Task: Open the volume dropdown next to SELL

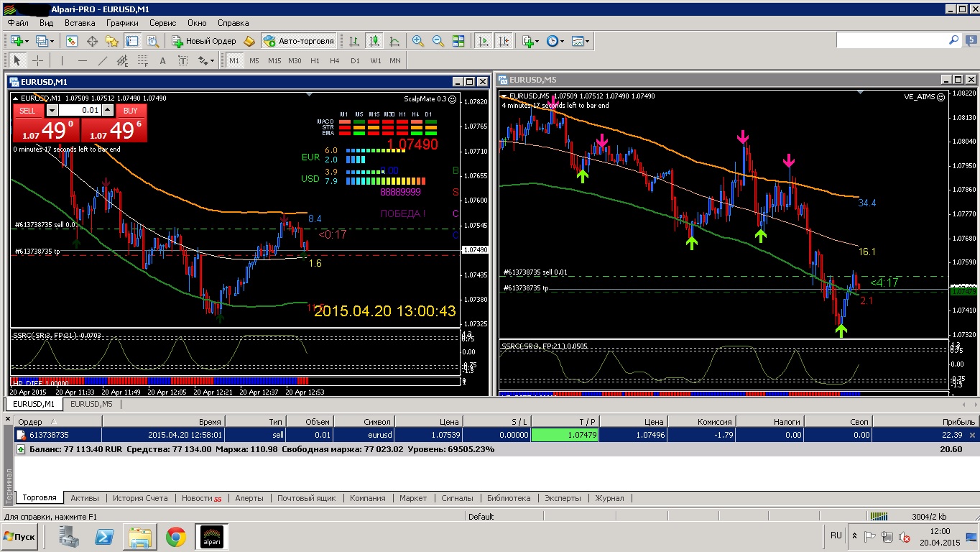Action: tap(52, 110)
